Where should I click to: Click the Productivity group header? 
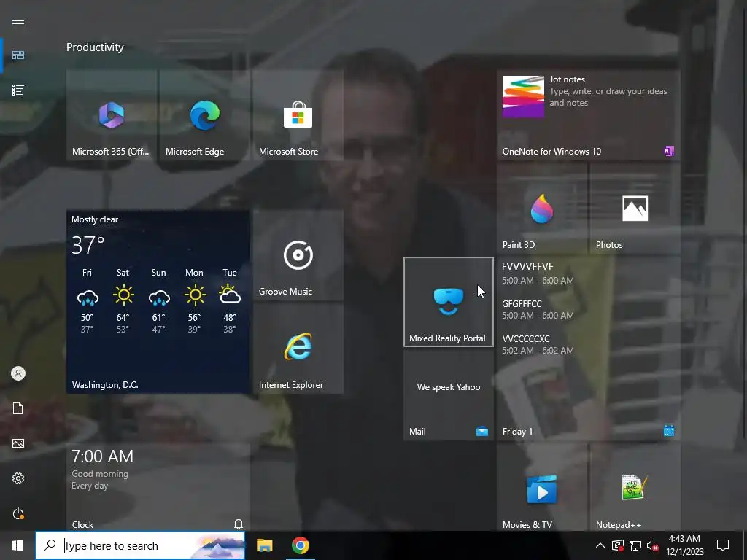pos(95,47)
